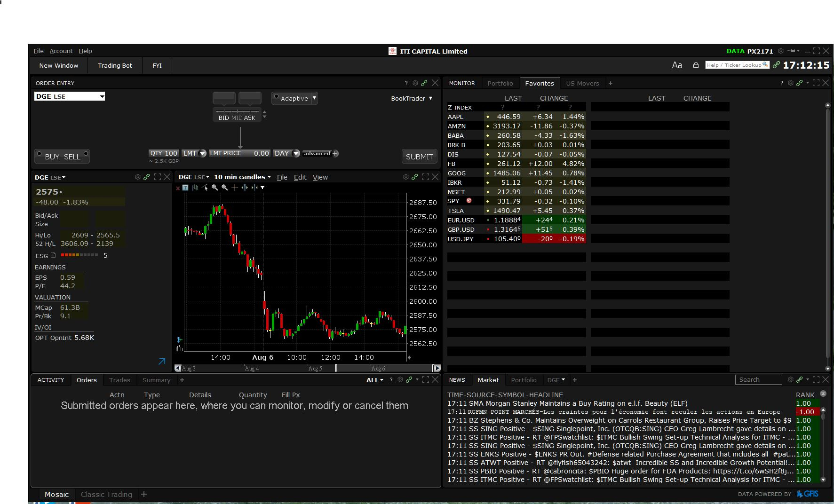Toggle advanced order options plus
Image resolution: width=834 pixels, height=504 pixels.
tap(335, 154)
